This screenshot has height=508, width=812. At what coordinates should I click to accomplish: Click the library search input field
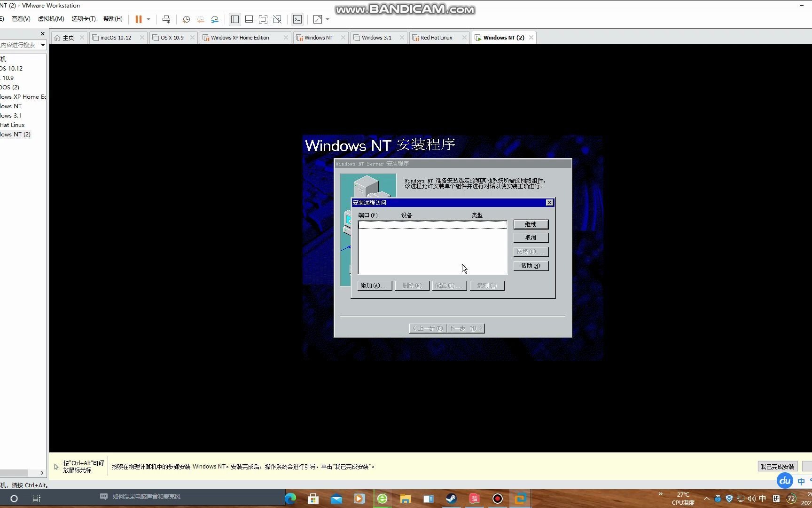coord(19,45)
